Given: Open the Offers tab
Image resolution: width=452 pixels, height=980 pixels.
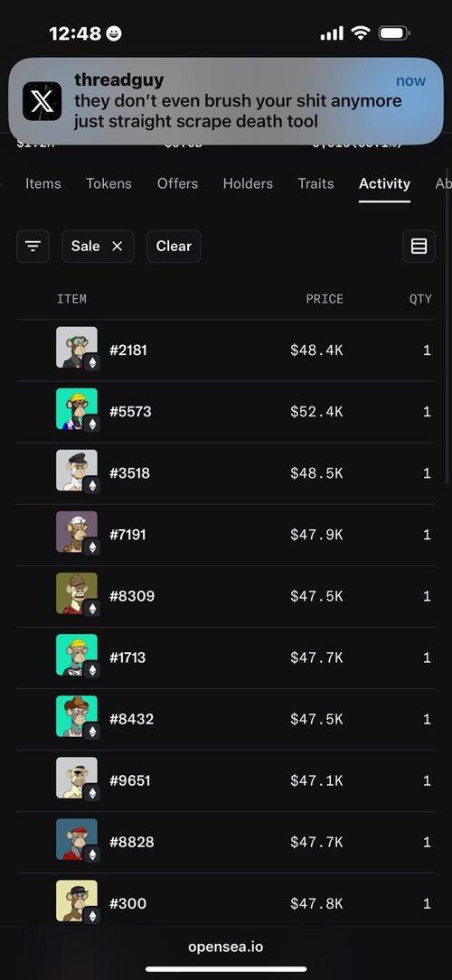Looking at the screenshot, I should [x=177, y=183].
